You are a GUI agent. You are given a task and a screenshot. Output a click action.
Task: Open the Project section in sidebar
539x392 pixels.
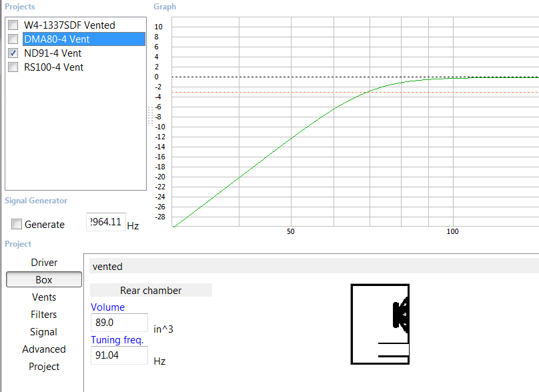pyautogui.click(x=44, y=367)
